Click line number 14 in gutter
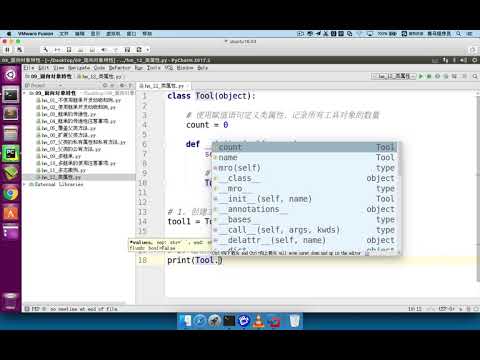 point(143,222)
